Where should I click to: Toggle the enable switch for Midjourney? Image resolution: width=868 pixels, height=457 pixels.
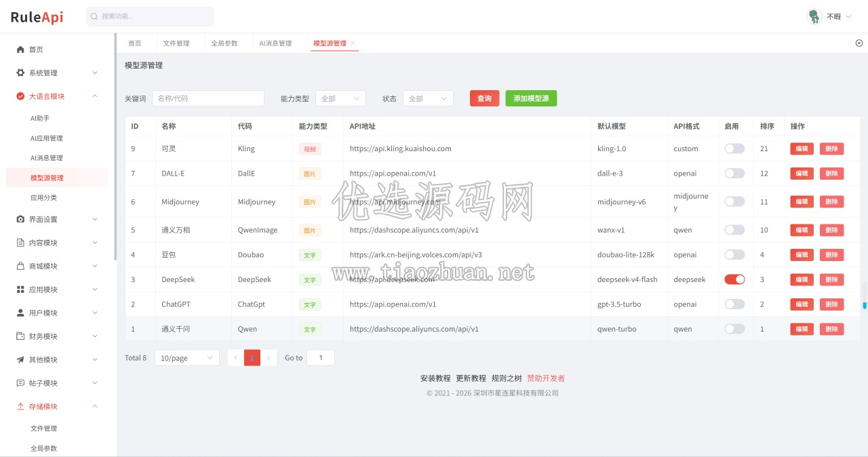click(x=734, y=201)
